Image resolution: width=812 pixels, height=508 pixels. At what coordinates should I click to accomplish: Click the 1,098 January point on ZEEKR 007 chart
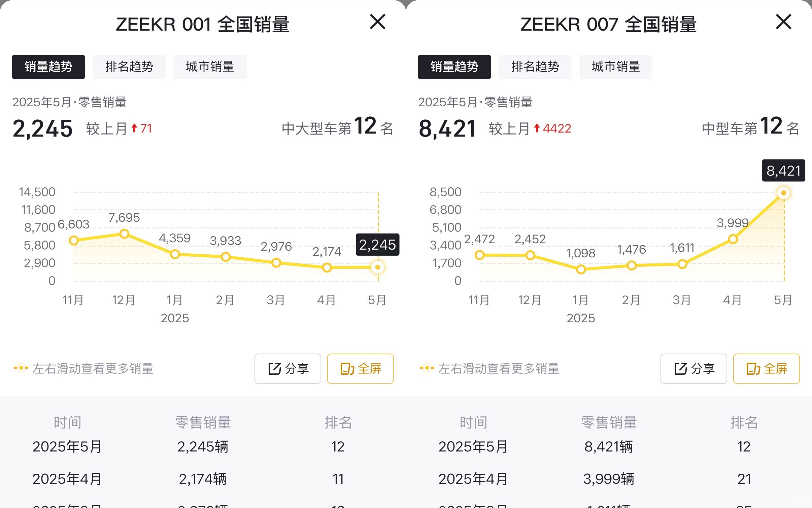[581, 269]
